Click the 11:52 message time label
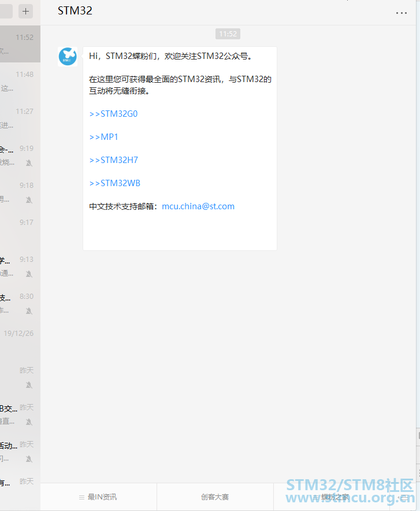 tap(228, 34)
